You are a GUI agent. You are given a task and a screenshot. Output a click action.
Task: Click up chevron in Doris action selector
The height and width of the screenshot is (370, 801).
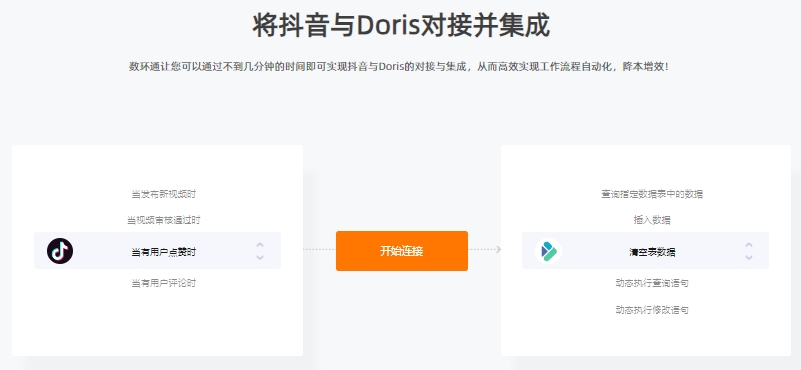pyautogui.click(x=748, y=245)
